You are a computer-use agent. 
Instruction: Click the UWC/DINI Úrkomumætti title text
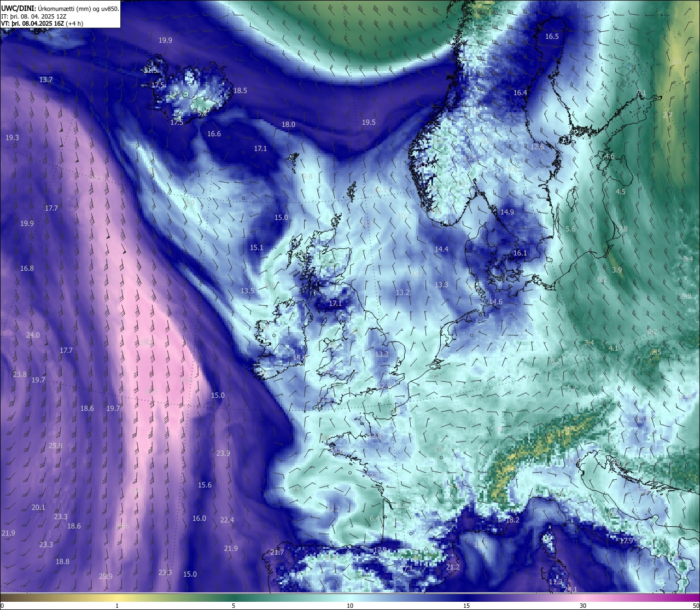point(60,9)
